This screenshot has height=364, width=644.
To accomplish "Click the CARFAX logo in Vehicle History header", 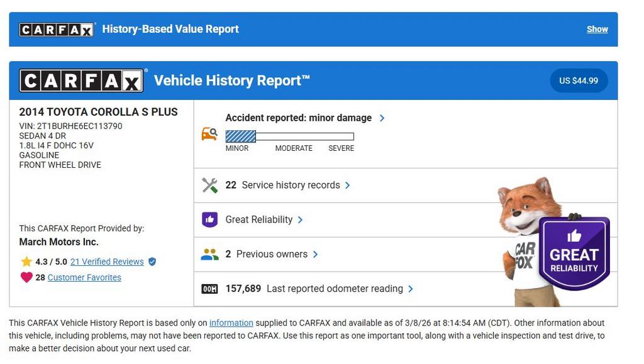I will tap(82, 80).
